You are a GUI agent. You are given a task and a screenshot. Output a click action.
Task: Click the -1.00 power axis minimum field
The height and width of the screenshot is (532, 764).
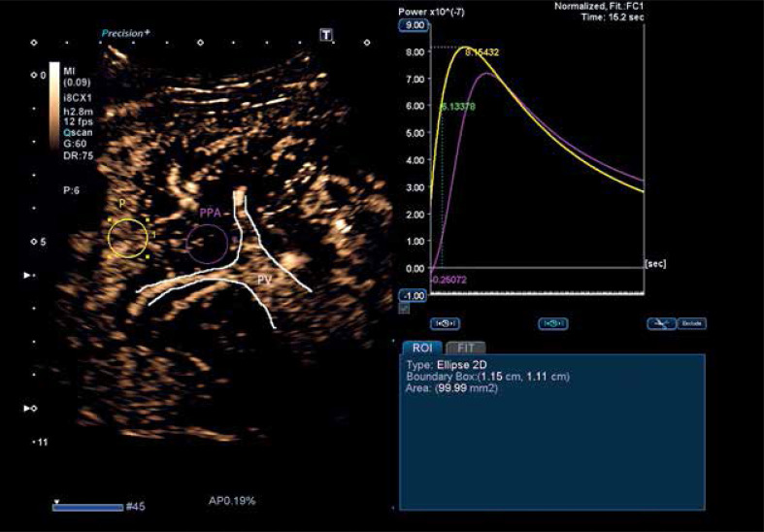(x=414, y=295)
